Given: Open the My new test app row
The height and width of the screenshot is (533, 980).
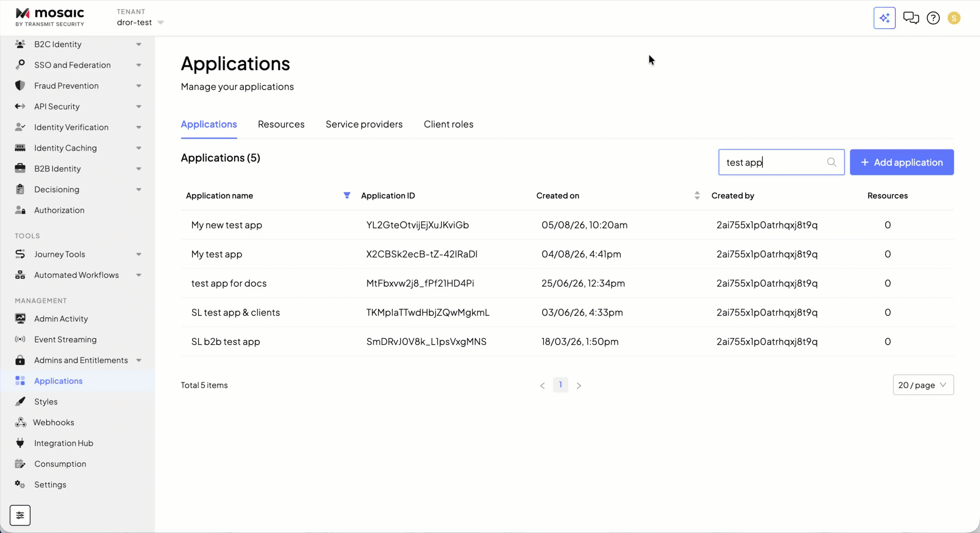Looking at the screenshot, I should [567, 225].
